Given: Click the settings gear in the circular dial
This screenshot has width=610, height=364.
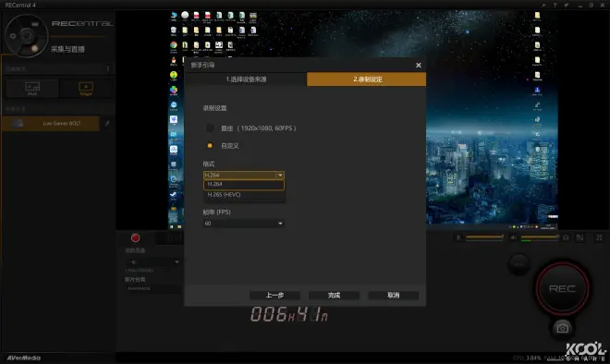Looking at the screenshot, I should tap(13, 36).
